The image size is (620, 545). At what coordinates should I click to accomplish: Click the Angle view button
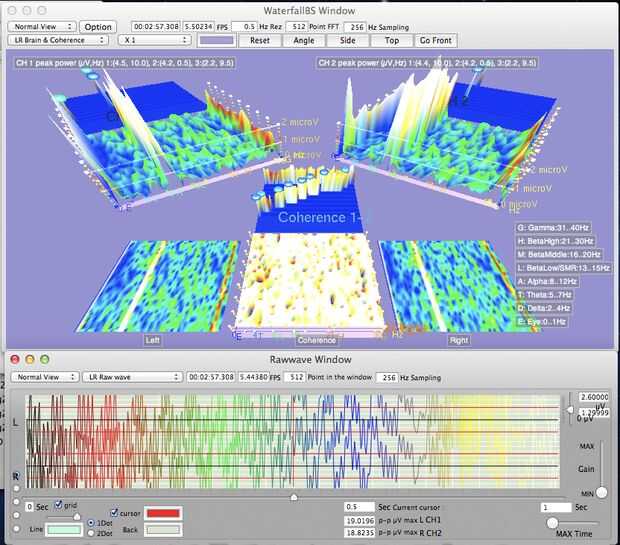304,40
